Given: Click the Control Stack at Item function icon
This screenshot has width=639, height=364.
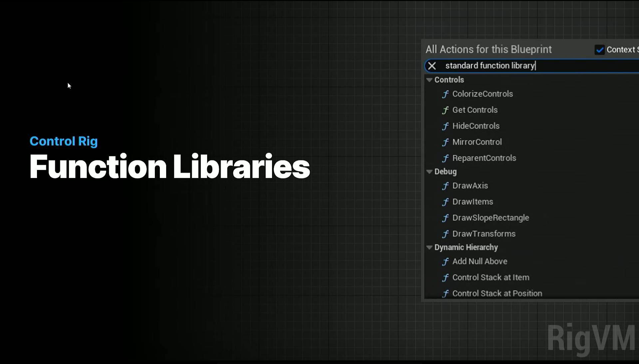Looking at the screenshot, I should (445, 278).
